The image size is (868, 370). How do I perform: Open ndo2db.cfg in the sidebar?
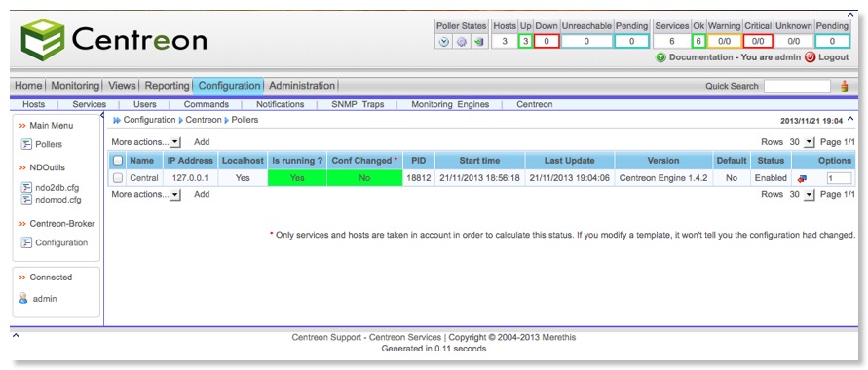click(58, 188)
